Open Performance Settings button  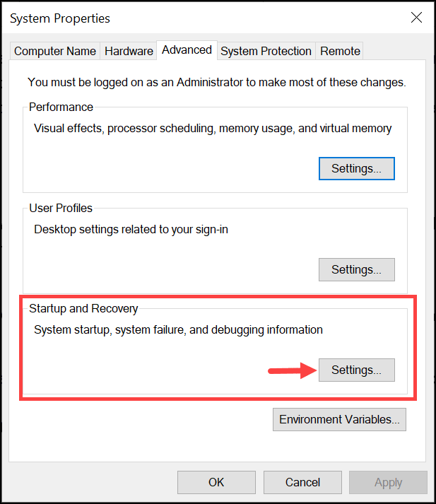[x=357, y=169]
